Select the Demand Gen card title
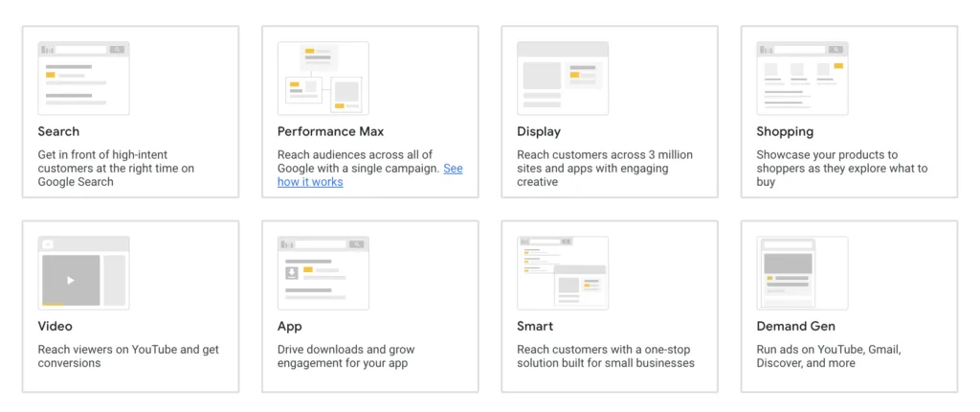 pyautogui.click(x=795, y=326)
